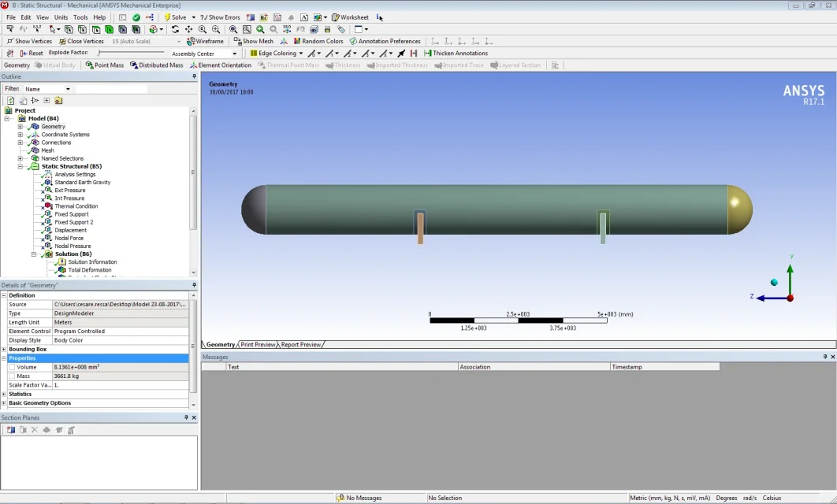Image resolution: width=837 pixels, height=504 pixels.
Task: Collapse the Solution (B6) node
Action: 34,254
